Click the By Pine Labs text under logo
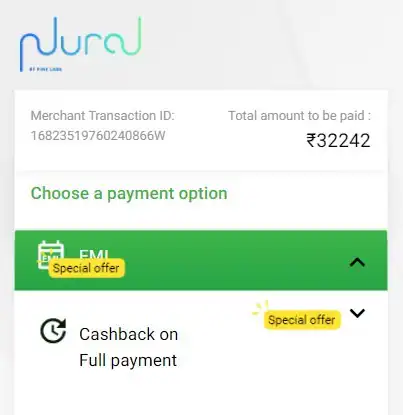This screenshot has width=403, height=415. pyautogui.click(x=46, y=69)
